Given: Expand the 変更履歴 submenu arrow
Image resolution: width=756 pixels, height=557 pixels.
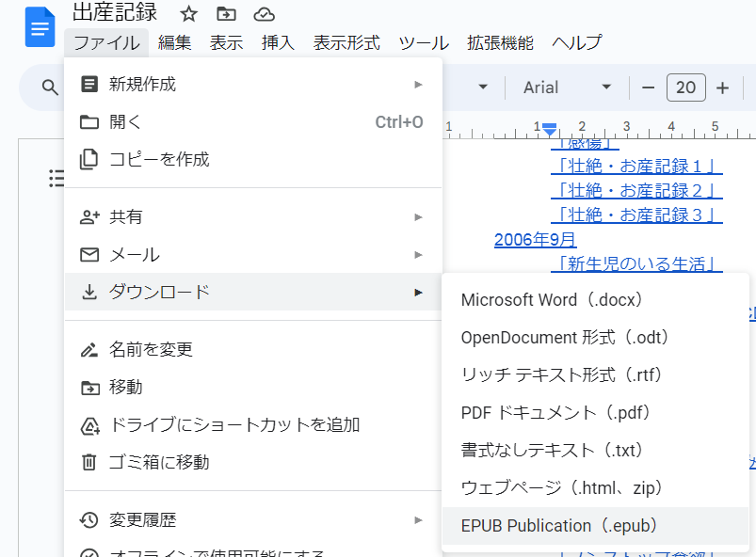Looking at the screenshot, I should pyautogui.click(x=419, y=520).
